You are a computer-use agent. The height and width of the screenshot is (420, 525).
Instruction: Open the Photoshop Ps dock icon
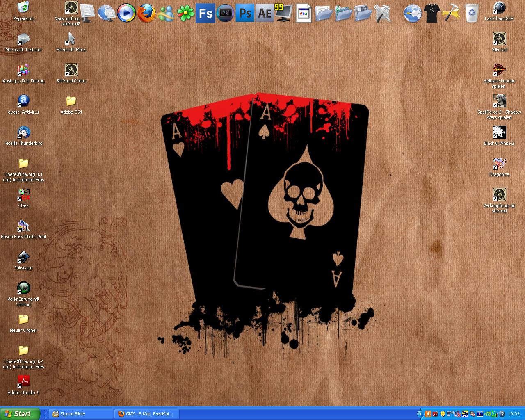click(x=245, y=13)
